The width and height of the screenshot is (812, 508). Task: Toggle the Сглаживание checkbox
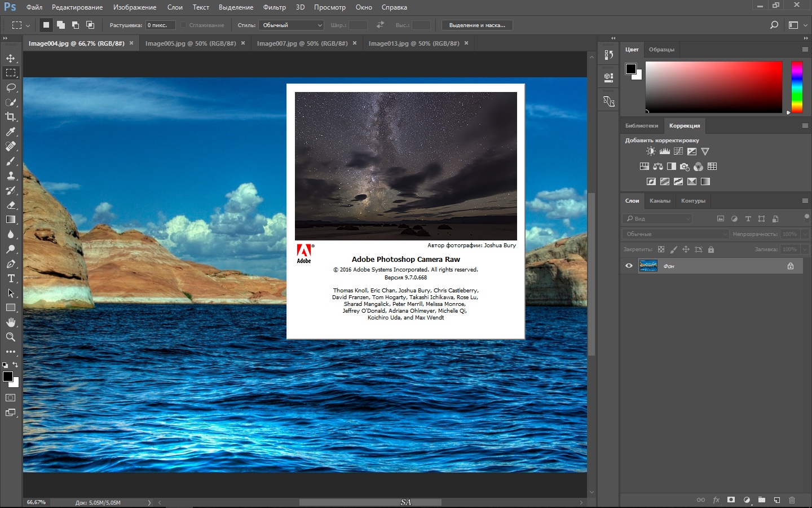click(184, 25)
